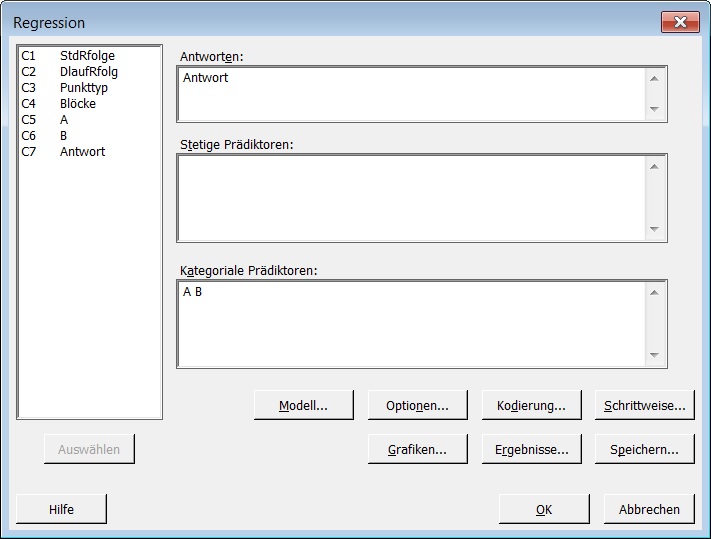Image resolution: width=711 pixels, height=539 pixels.
Task: Open the Optionen... dialog
Action: pyautogui.click(x=417, y=405)
